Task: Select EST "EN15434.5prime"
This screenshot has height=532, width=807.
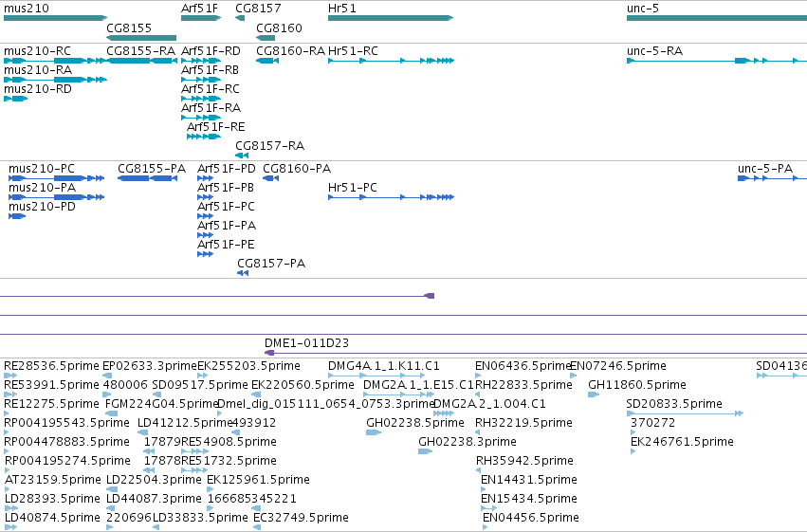Action: pos(528,499)
